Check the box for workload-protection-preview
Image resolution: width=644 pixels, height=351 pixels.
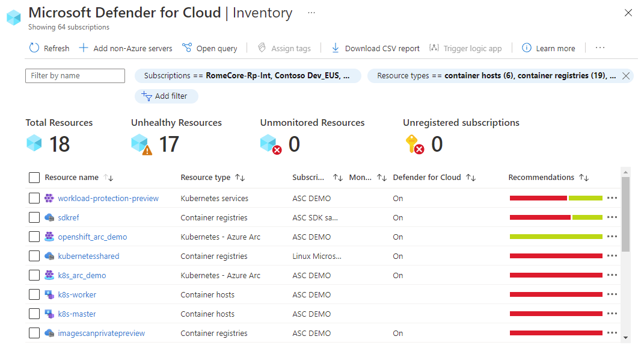(34, 198)
